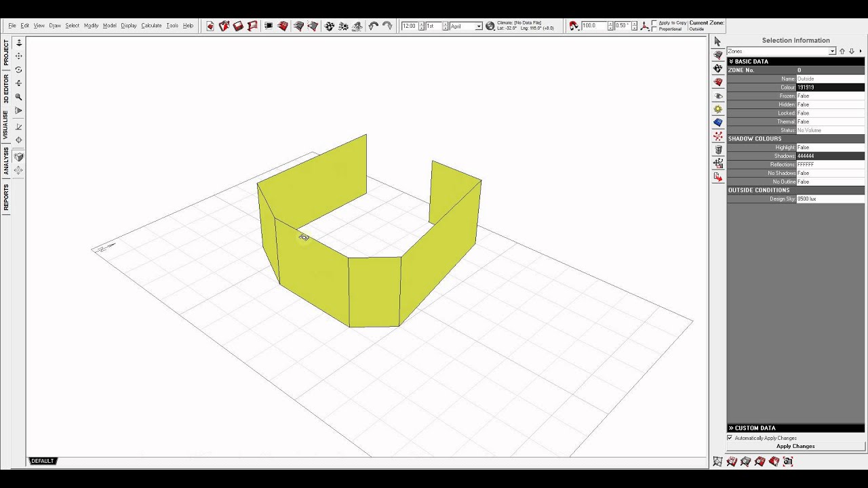The height and width of the screenshot is (488, 868).
Task: Open the Display menu
Action: coord(129,26)
